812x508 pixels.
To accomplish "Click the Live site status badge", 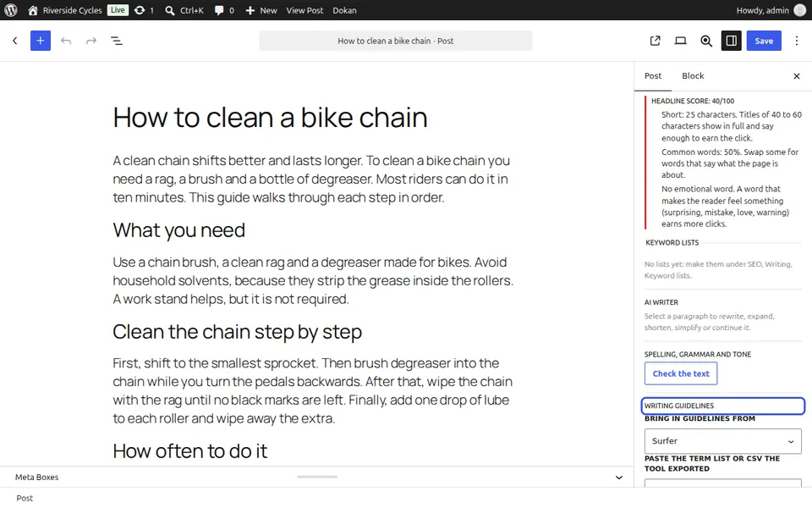I will click(118, 10).
